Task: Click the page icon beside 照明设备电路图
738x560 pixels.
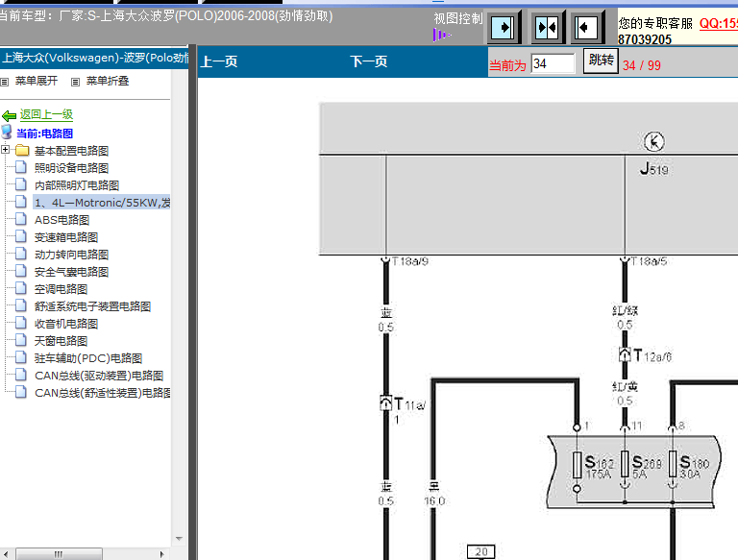Action: point(21,167)
